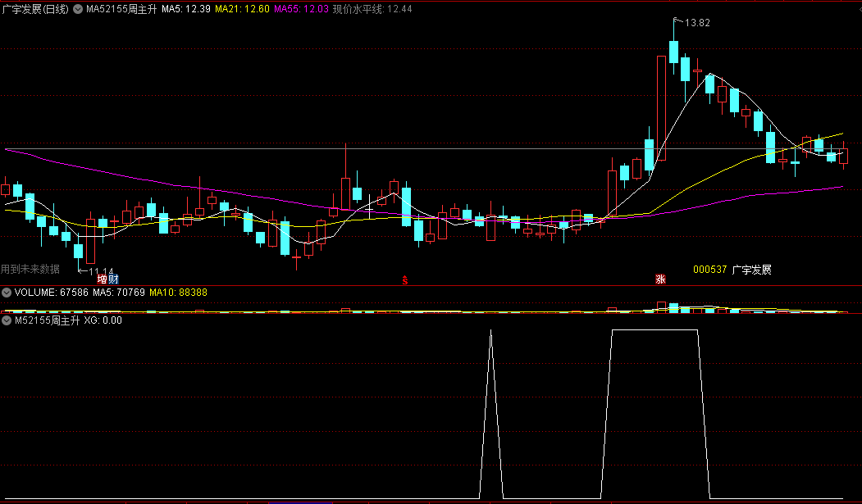
Task: Select the 广宇发展(日线) chart title
Action: coord(36,9)
